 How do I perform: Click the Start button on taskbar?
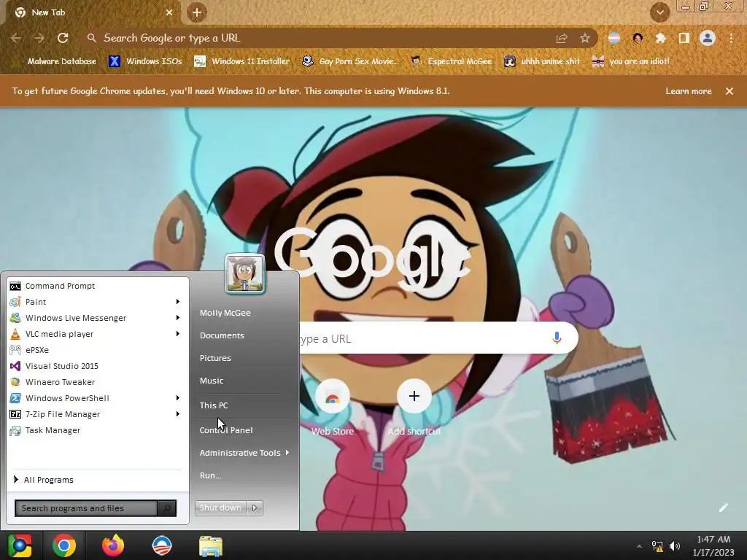click(20, 545)
